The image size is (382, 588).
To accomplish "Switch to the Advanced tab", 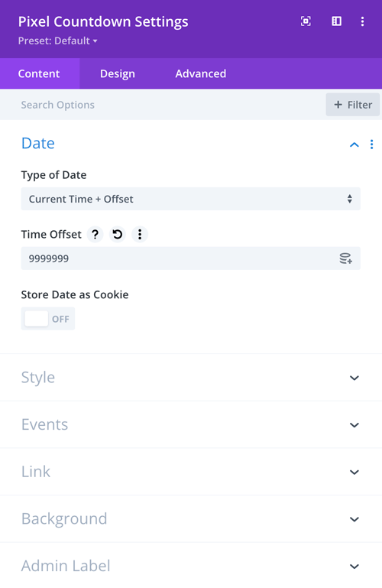I will click(201, 73).
